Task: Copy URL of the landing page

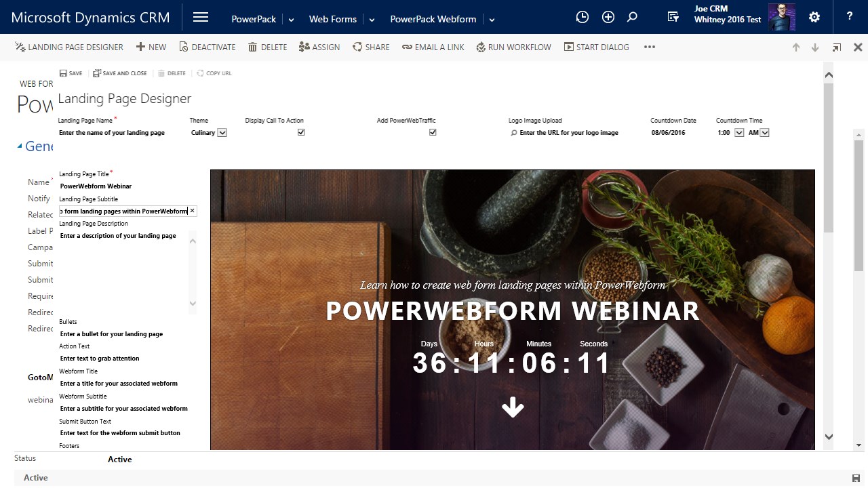Action: [x=214, y=73]
